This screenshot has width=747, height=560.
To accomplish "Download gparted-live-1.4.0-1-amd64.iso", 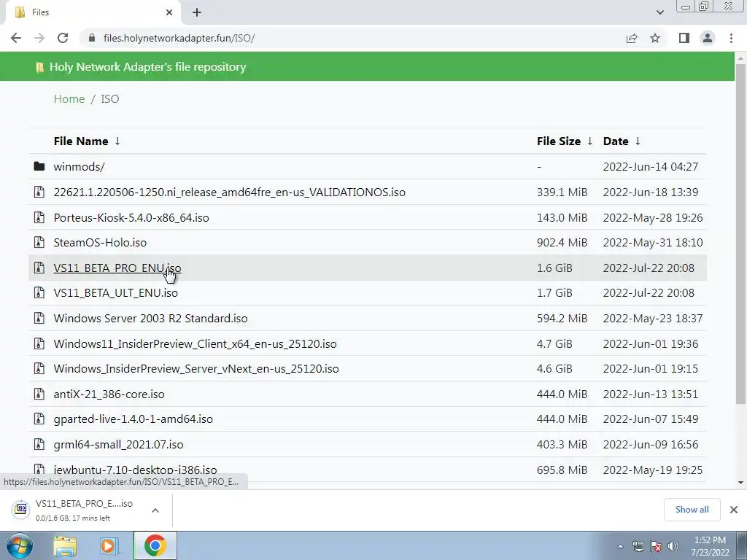I will click(133, 419).
